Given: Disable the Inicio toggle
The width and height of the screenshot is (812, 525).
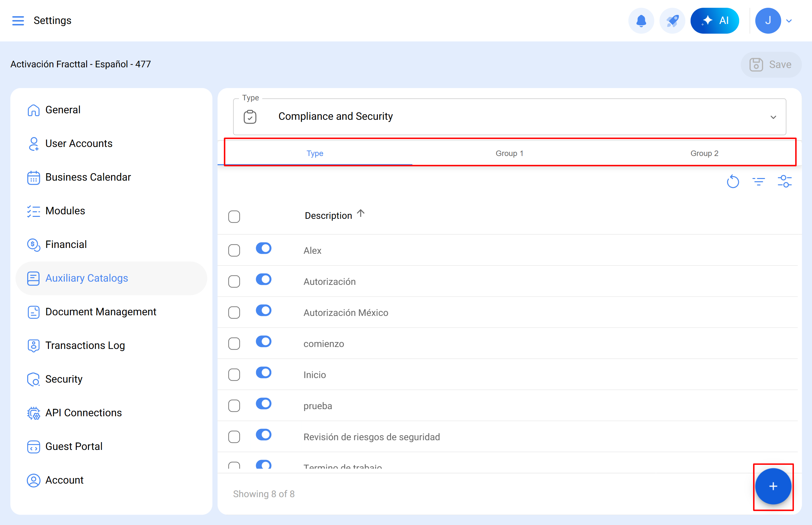Looking at the screenshot, I should pyautogui.click(x=263, y=373).
